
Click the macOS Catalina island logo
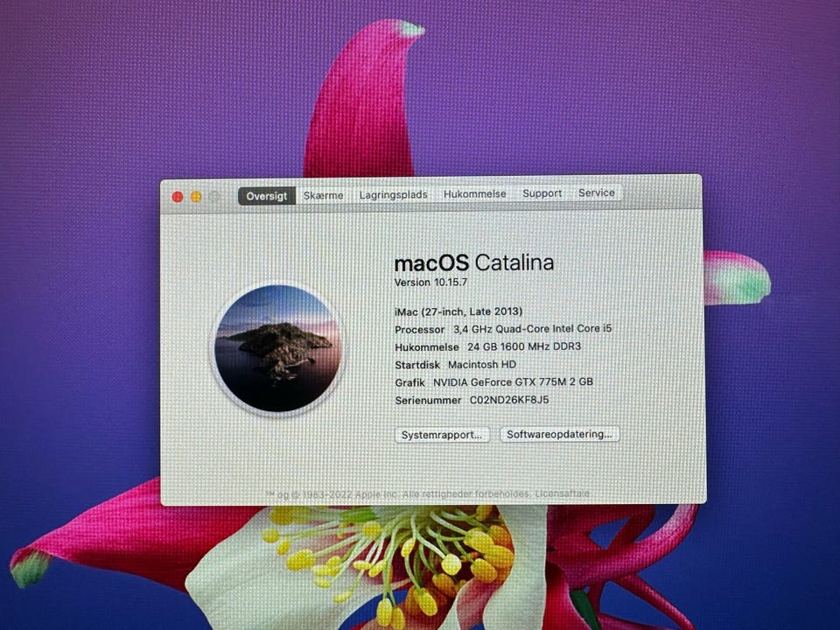point(277,349)
